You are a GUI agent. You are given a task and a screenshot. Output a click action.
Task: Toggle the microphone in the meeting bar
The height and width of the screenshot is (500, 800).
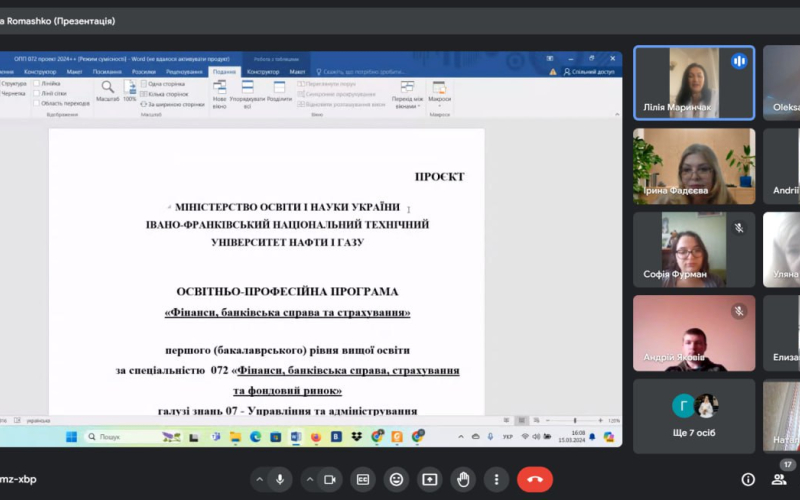pyautogui.click(x=280, y=480)
